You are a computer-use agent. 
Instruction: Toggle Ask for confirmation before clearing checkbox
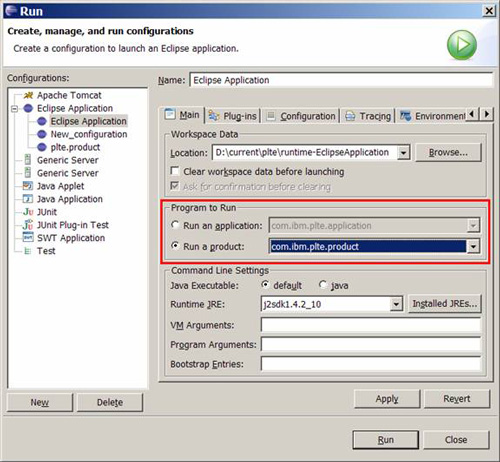pyautogui.click(x=174, y=185)
